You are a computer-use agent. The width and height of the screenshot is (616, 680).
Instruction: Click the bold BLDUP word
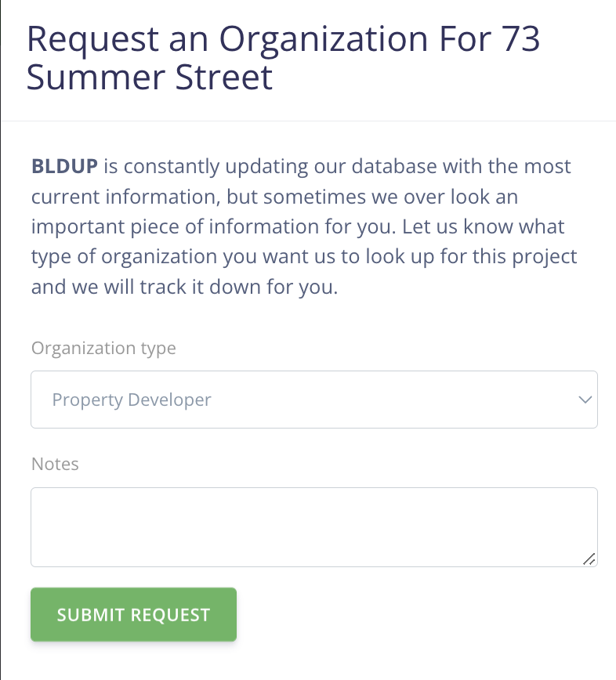[x=64, y=166]
